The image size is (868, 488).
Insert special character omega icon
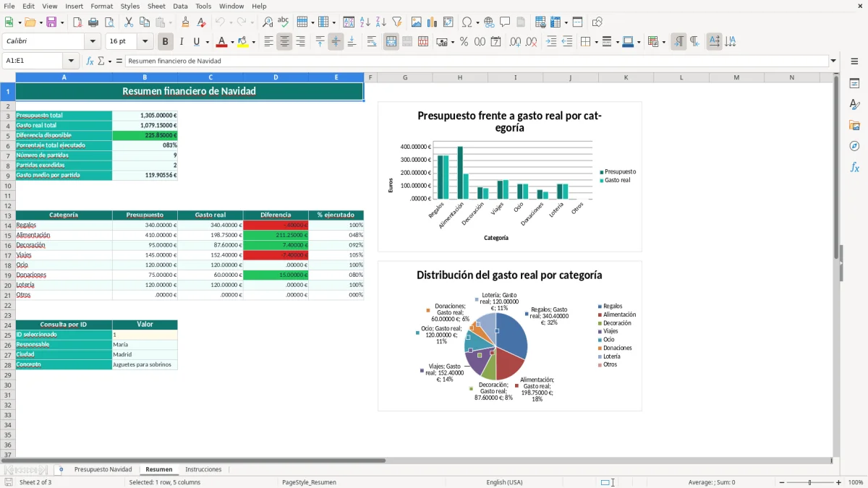click(467, 22)
